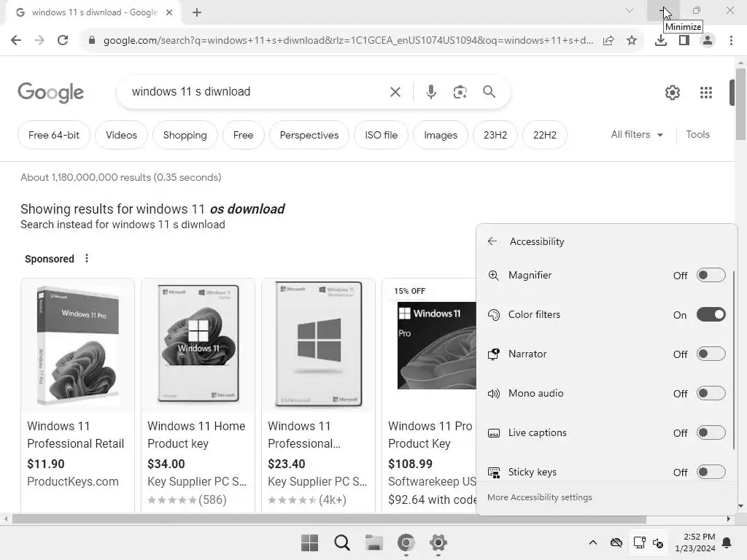Toggle Magnifier on
This screenshot has height=560, width=747.
pyautogui.click(x=711, y=275)
